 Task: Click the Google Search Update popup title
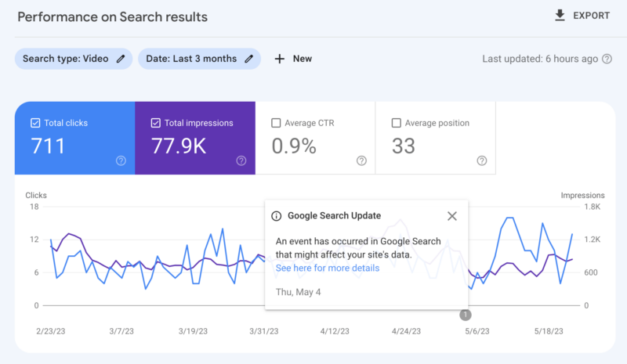335,216
